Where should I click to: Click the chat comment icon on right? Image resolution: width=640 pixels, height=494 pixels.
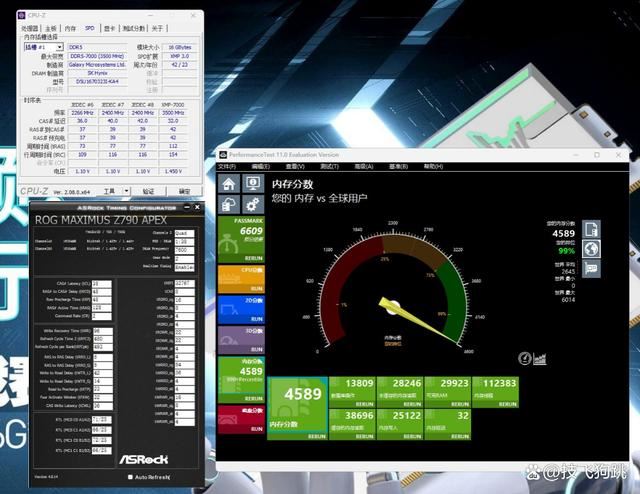point(592,268)
